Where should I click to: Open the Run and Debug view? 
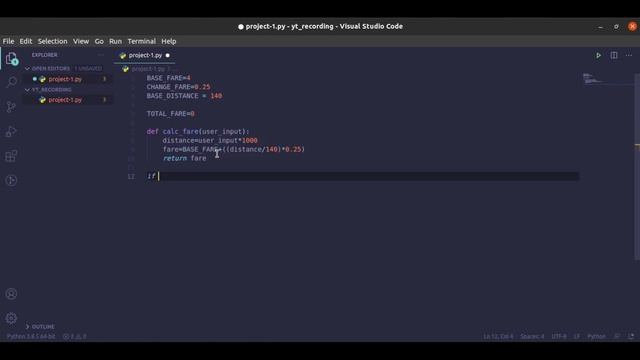pos(11,131)
